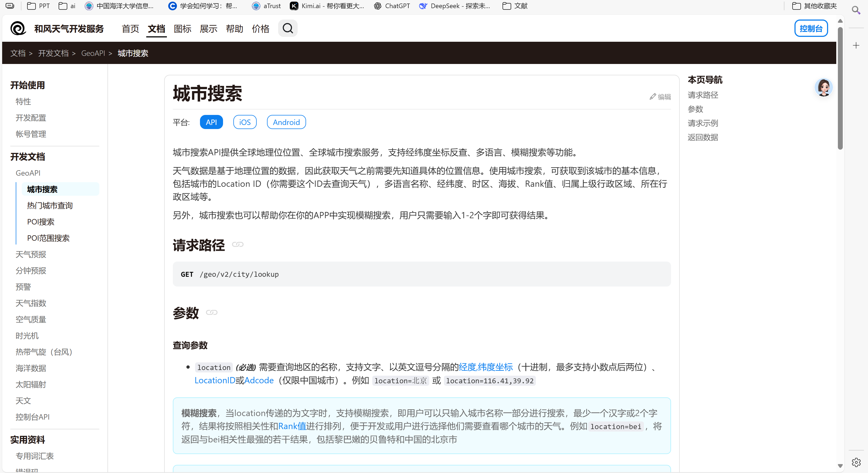Viewport: 868px width, 473px height.
Task: Open the 帮助 nav item
Action: pyautogui.click(x=234, y=29)
